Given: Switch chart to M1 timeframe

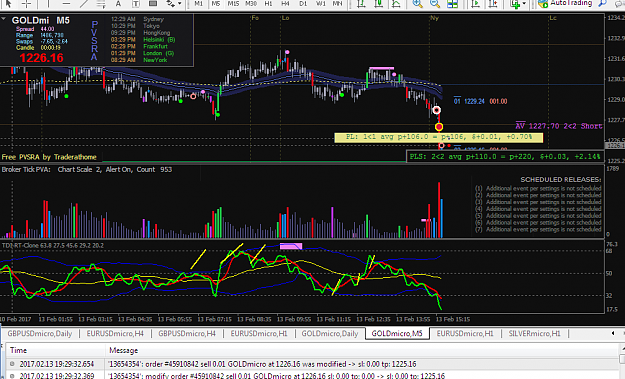Looking at the screenshot, I should point(198,4).
